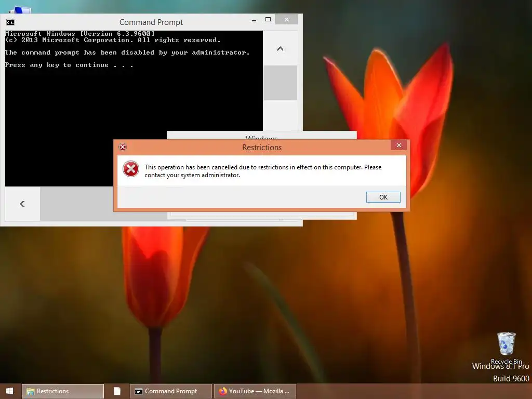532x399 pixels.
Task: Click 'Press any key to continue' console line
Action: click(69, 65)
